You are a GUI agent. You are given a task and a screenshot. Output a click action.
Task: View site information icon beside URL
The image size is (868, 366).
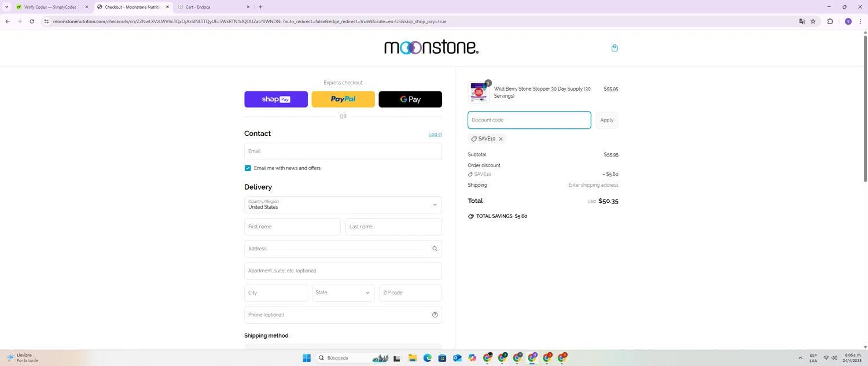46,21
